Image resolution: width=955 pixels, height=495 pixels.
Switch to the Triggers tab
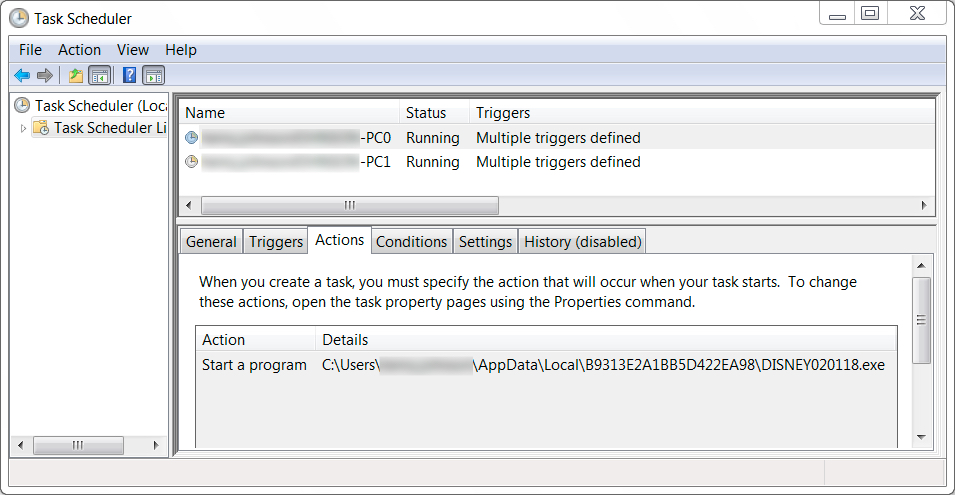276,242
